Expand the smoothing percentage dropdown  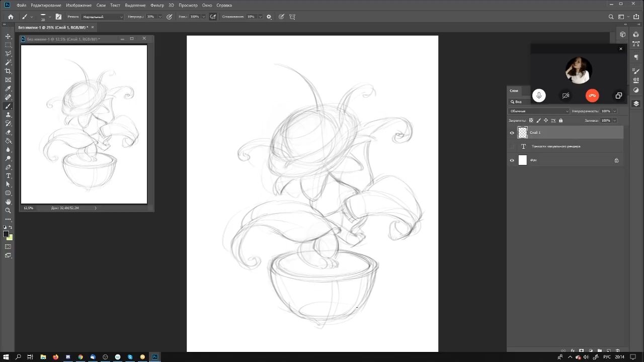click(x=260, y=17)
